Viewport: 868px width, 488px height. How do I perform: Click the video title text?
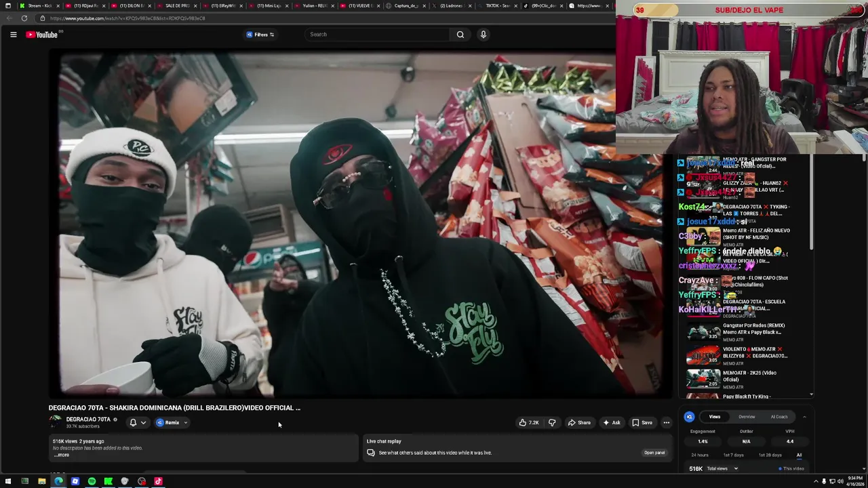174,408
